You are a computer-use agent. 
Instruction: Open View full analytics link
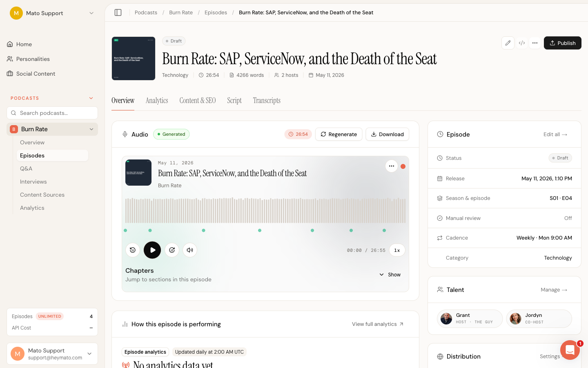point(378,324)
